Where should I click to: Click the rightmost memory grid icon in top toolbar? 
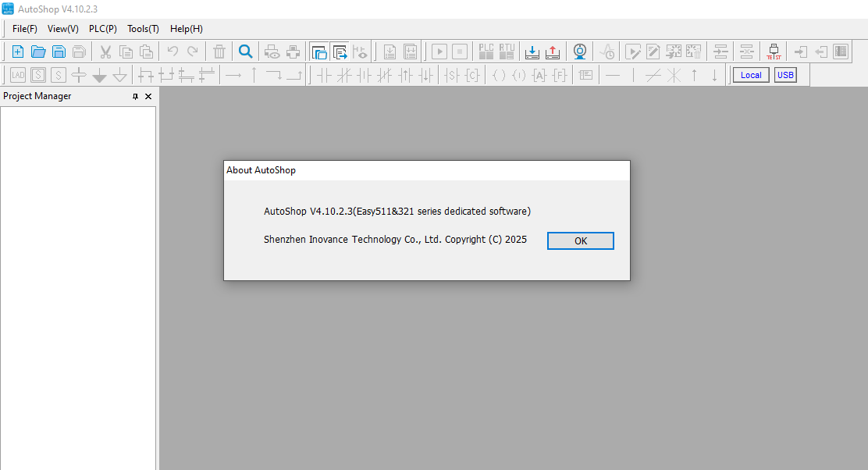click(841, 52)
